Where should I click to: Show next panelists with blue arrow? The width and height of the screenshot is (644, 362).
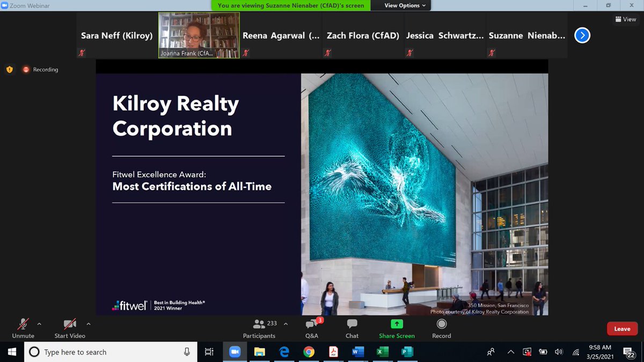[582, 35]
